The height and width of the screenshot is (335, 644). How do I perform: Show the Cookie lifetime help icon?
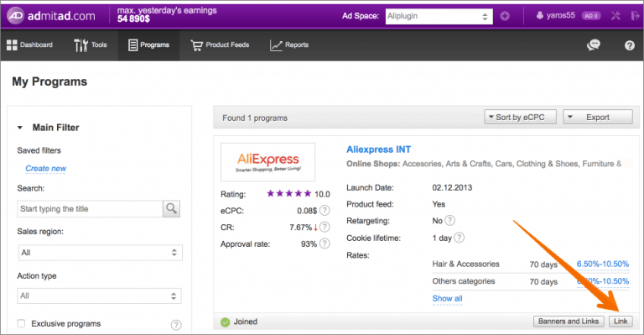tap(459, 238)
